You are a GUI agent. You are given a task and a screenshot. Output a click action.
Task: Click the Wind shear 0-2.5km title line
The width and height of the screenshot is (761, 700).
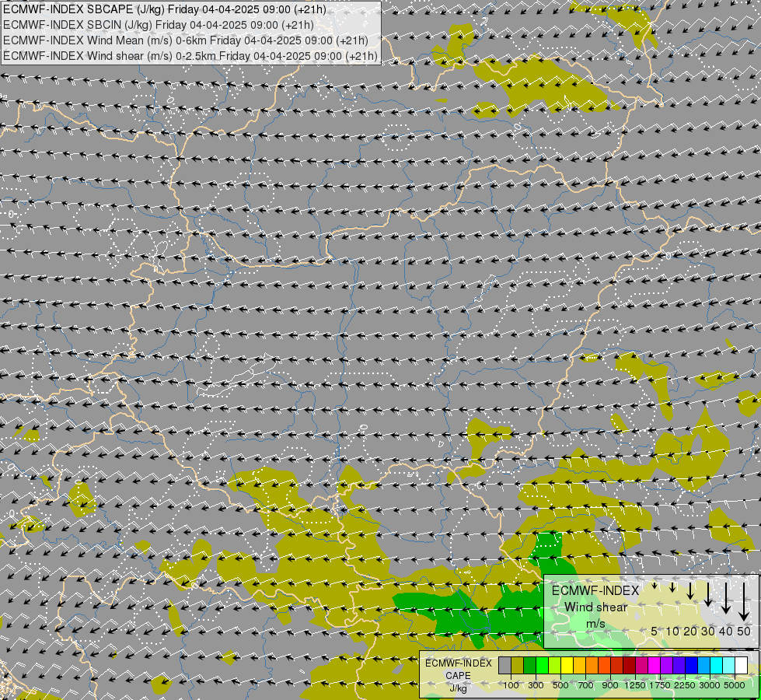click(190, 56)
